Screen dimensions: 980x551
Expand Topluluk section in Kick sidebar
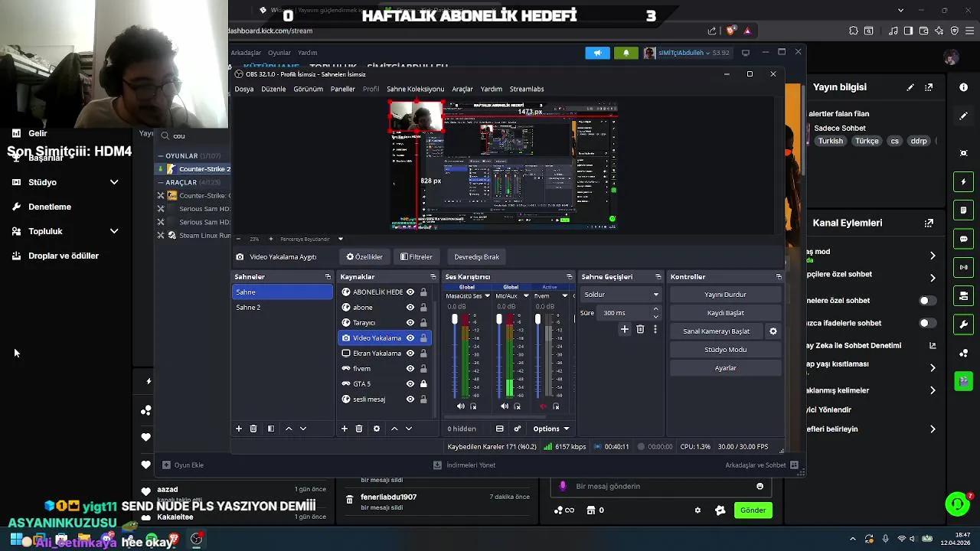(114, 231)
